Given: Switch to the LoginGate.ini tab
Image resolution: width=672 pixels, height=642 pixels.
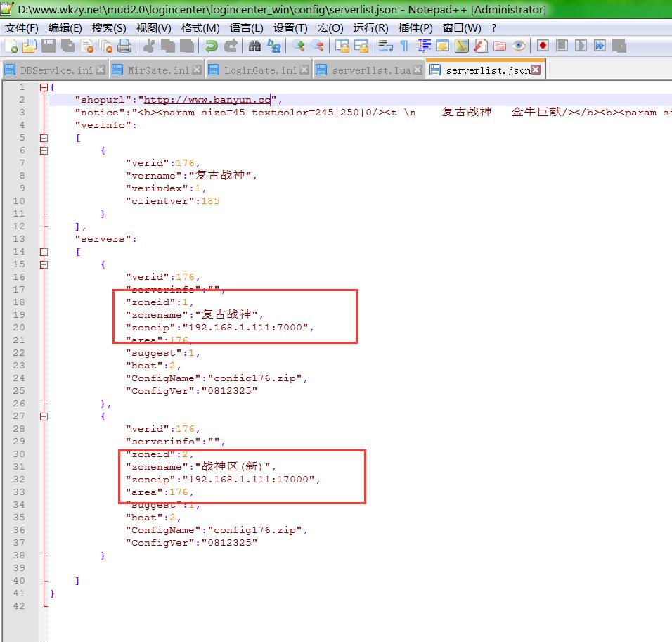Looking at the screenshot, I should pyautogui.click(x=259, y=70).
